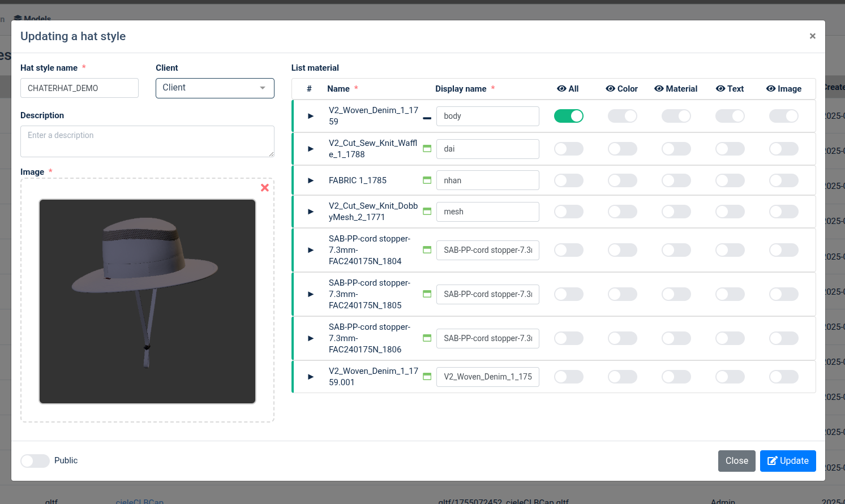Disable the All toggle for body row
The height and width of the screenshot is (504, 845).
pyautogui.click(x=568, y=116)
